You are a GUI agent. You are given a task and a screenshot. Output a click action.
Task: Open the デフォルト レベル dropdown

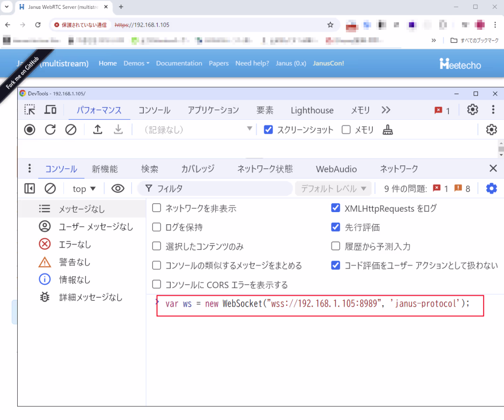[x=333, y=188]
